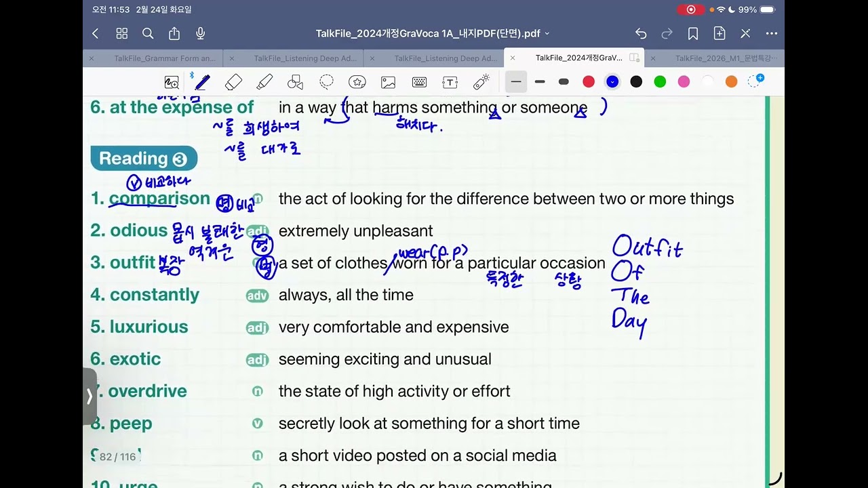The image size is (868, 488).
Task: Tap the screen recording indicator in status bar
Action: click(x=691, y=9)
